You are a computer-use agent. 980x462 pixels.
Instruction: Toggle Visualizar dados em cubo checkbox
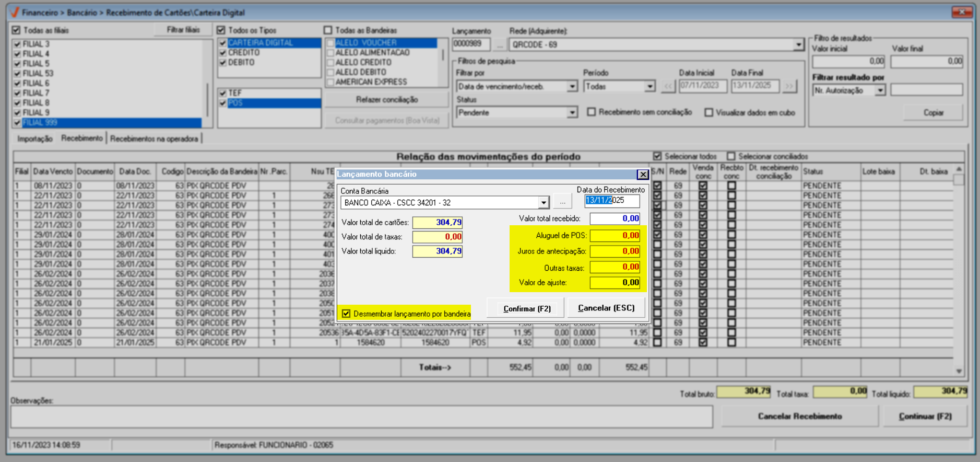(709, 112)
